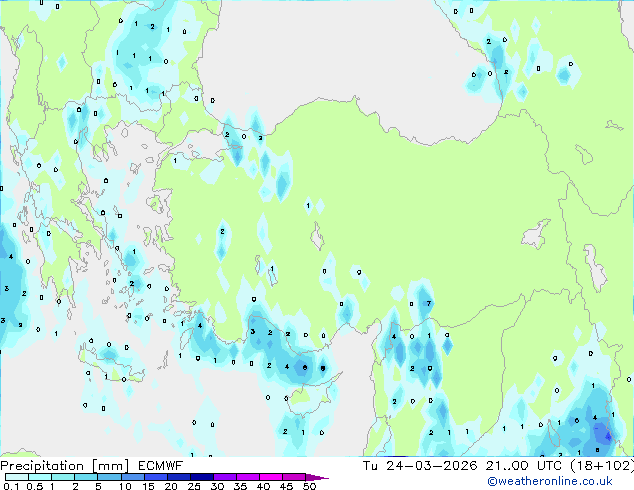Click the legend value '25'

pyautogui.click(x=194, y=486)
